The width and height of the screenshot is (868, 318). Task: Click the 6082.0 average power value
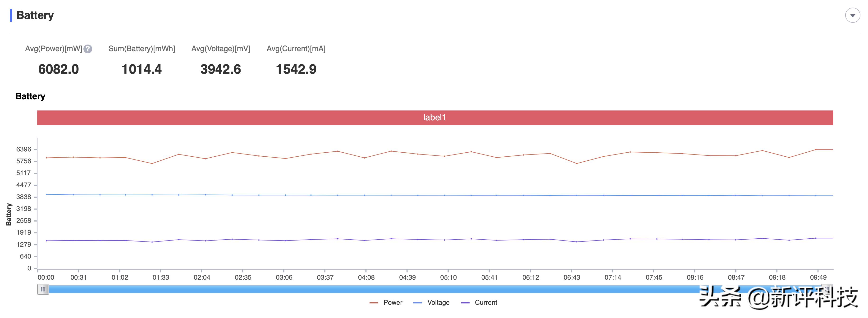click(x=58, y=69)
